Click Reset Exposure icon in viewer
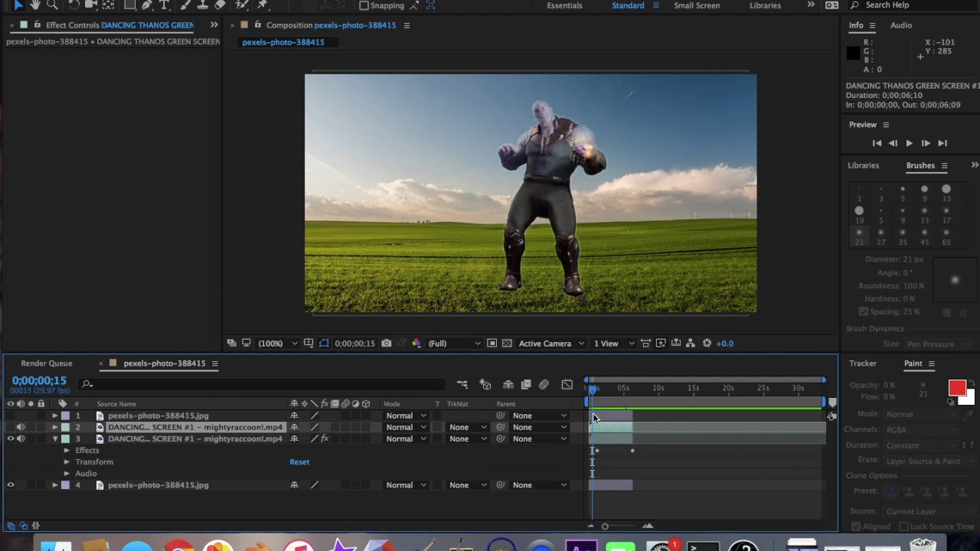 point(707,344)
